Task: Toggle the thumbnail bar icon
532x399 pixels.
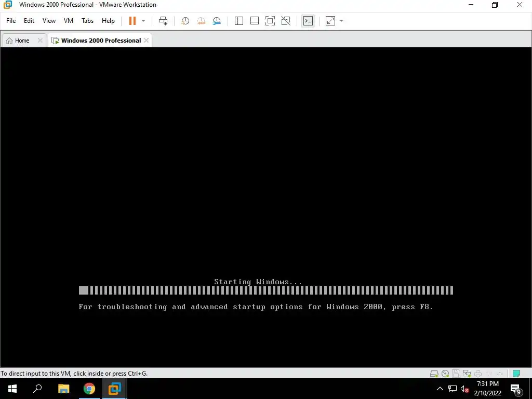Action: (255, 21)
